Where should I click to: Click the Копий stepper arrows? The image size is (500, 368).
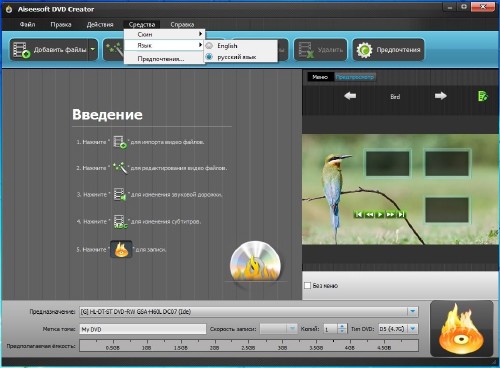342,329
